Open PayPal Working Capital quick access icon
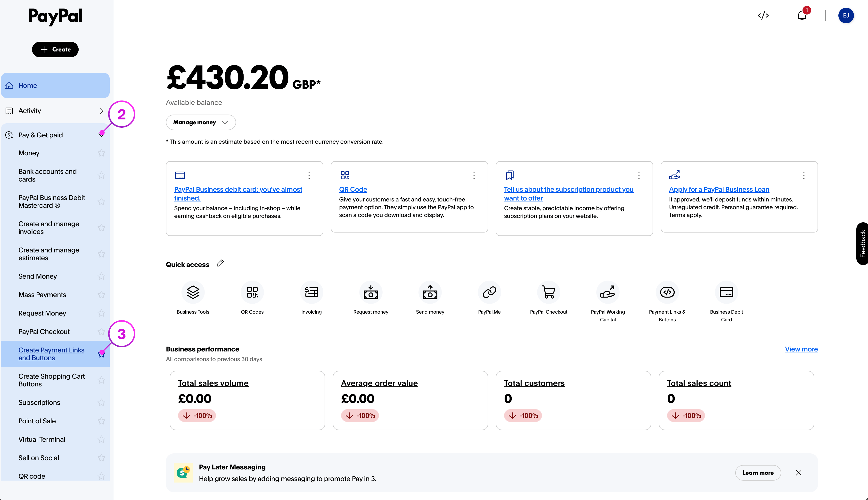The width and height of the screenshot is (868, 500). pos(608,292)
